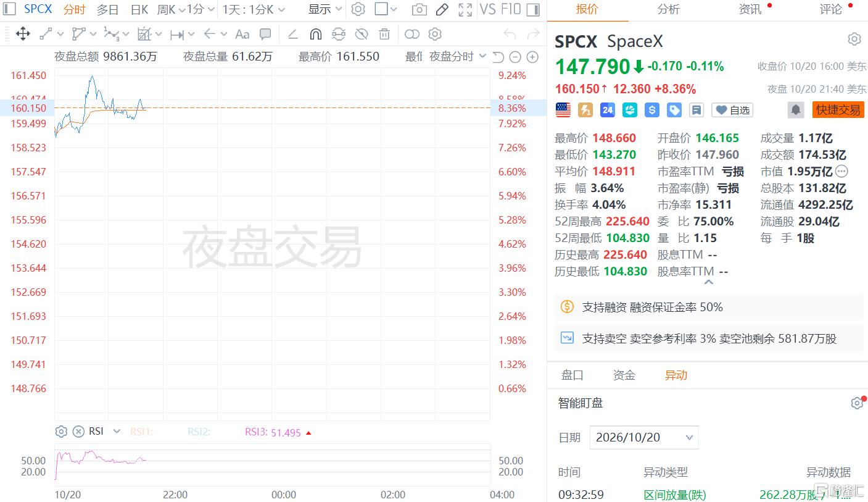
Task: Collapse the quote details chevron
Action: point(708,282)
